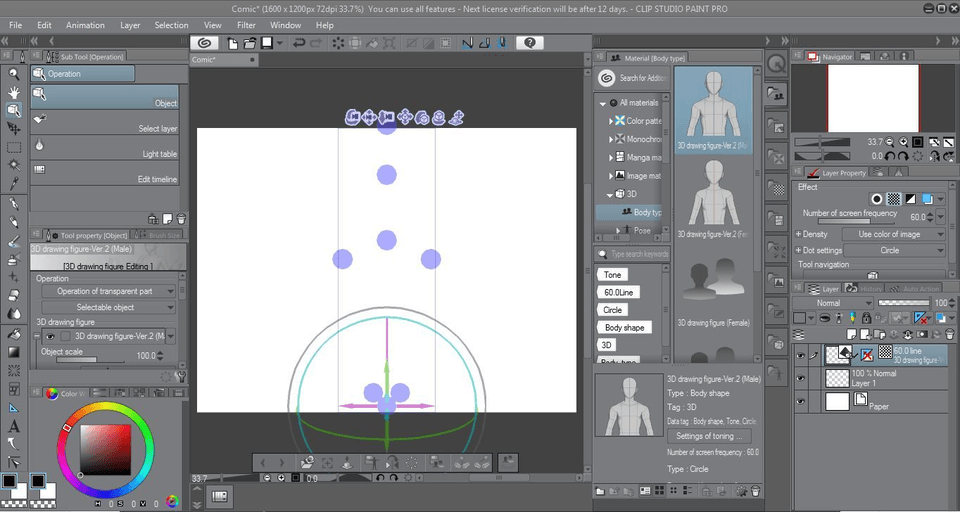Select the Eyedropper tool

point(13,183)
